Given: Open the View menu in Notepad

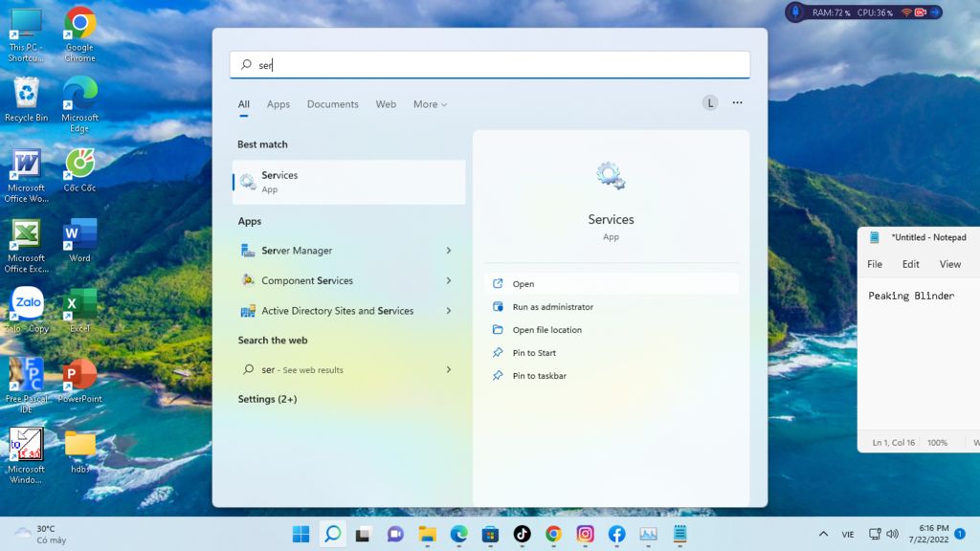Looking at the screenshot, I should [x=950, y=264].
